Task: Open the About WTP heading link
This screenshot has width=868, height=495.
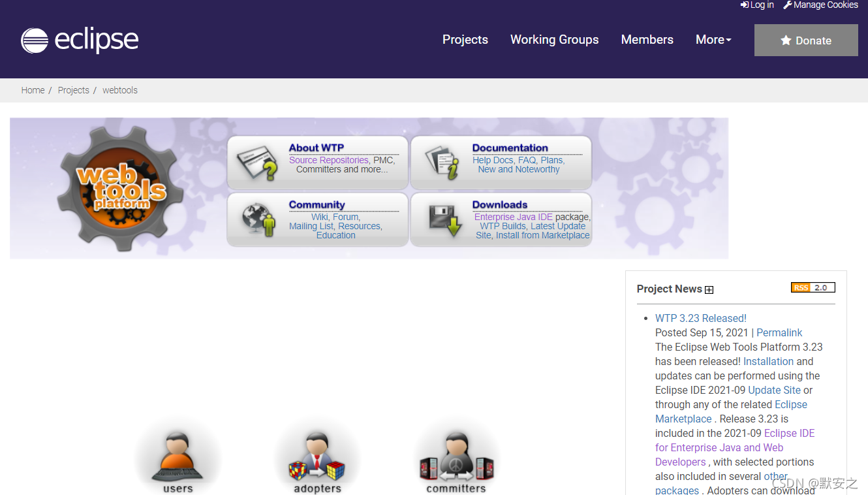Action: (317, 148)
